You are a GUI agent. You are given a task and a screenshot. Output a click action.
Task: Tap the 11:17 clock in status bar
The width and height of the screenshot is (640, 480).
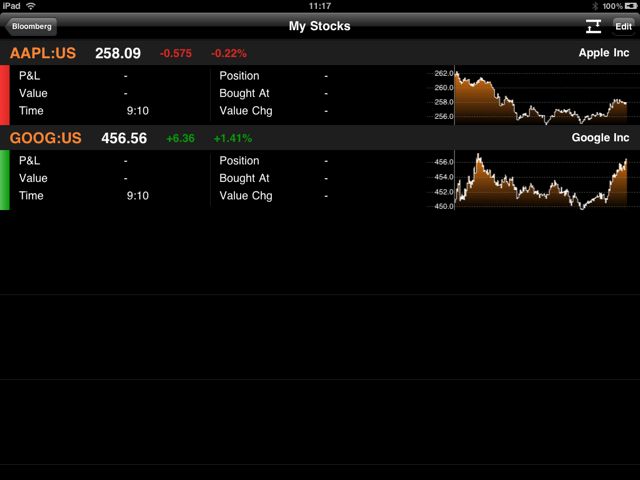click(x=320, y=6)
